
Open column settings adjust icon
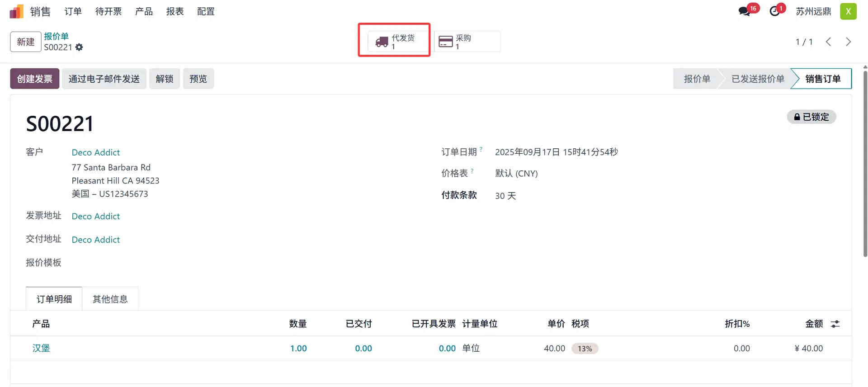click(835, 324)
